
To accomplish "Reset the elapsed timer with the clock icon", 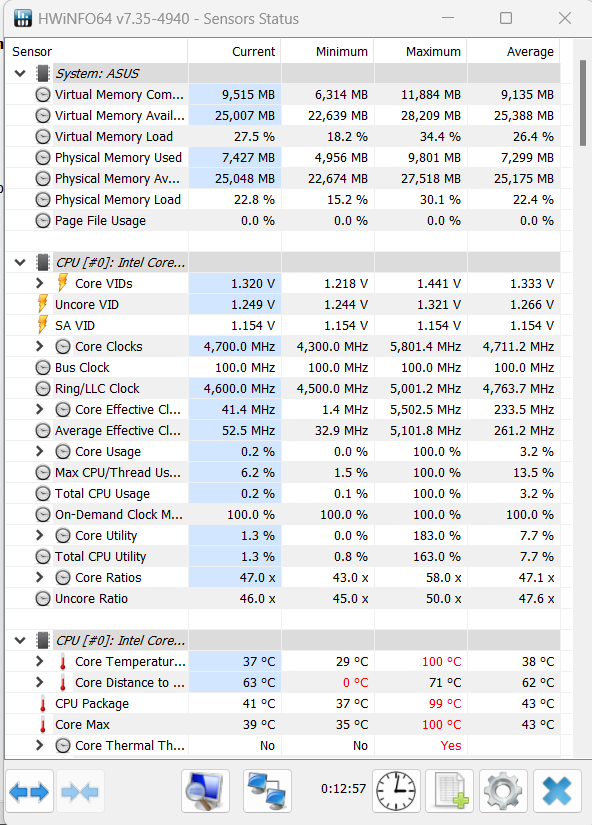I will (x=396, y=791).
